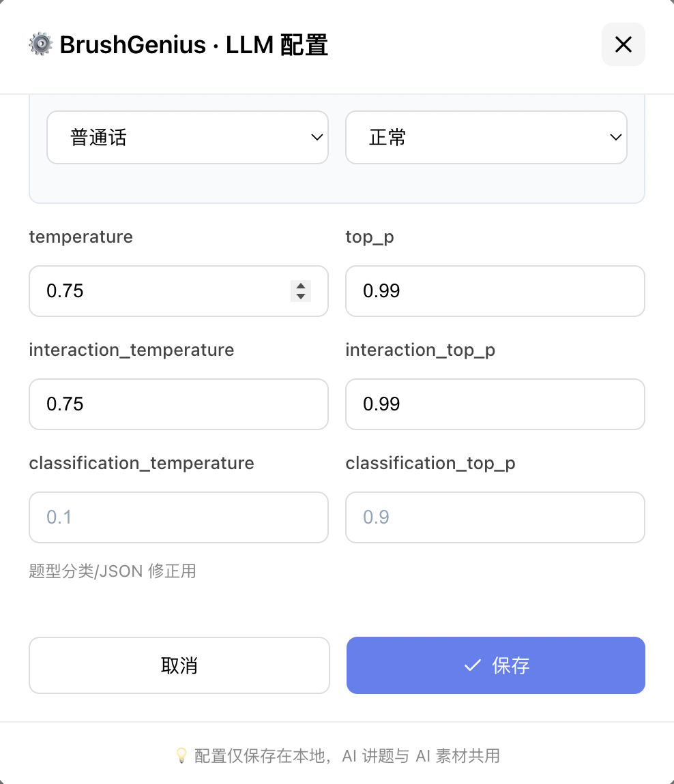Viewport: 674px width, 784px height.
Task: Click into the interaction_top_p field
Action: pyautogui.click(x=495, y=404)
